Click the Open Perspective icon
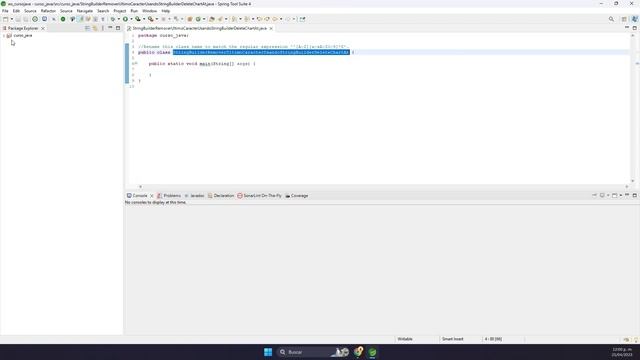This screenshot has height=360, width=640. 624,19
